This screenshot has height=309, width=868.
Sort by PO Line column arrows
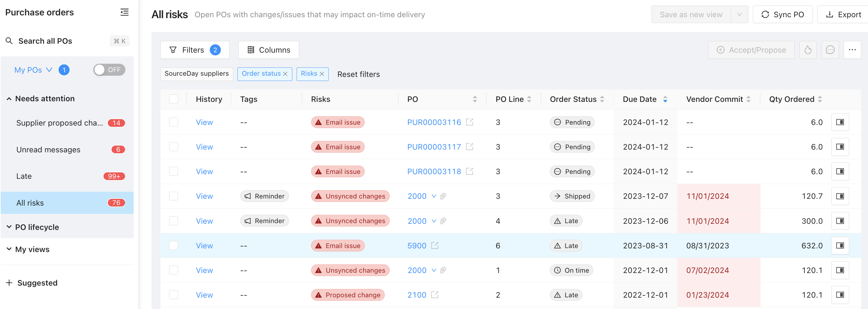(x=529, y=99)
